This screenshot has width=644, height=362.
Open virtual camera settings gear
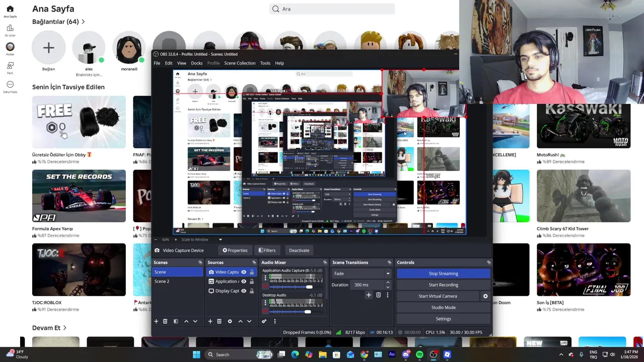(486, 296)
